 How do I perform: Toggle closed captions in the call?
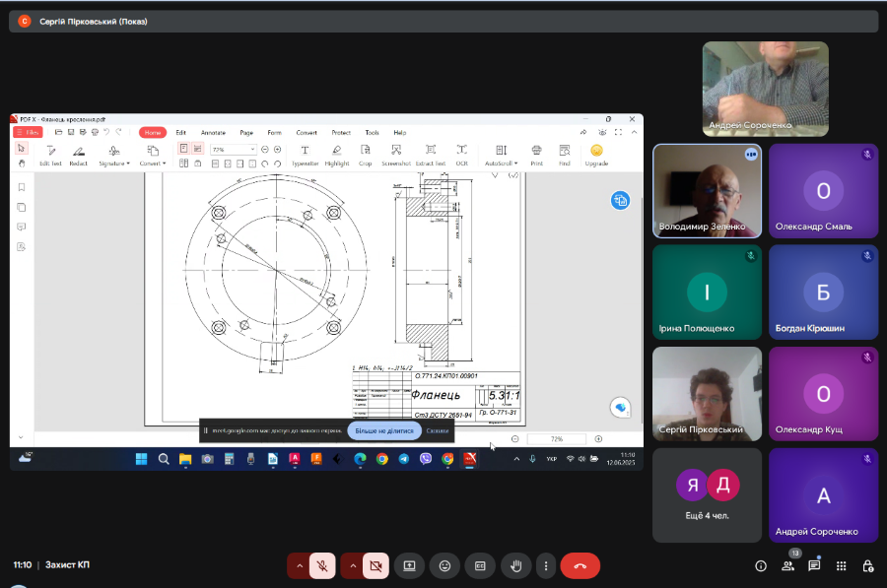480,566
